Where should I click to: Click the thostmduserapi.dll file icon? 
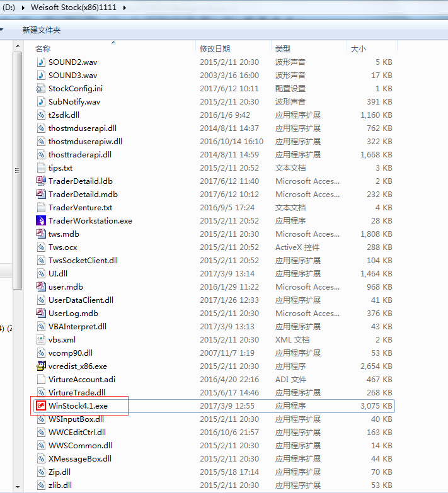(41, 128)
